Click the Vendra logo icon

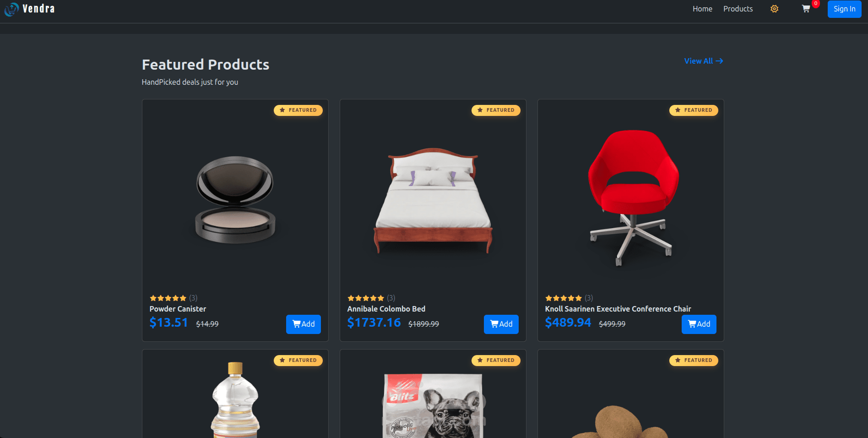pos(11,9)
